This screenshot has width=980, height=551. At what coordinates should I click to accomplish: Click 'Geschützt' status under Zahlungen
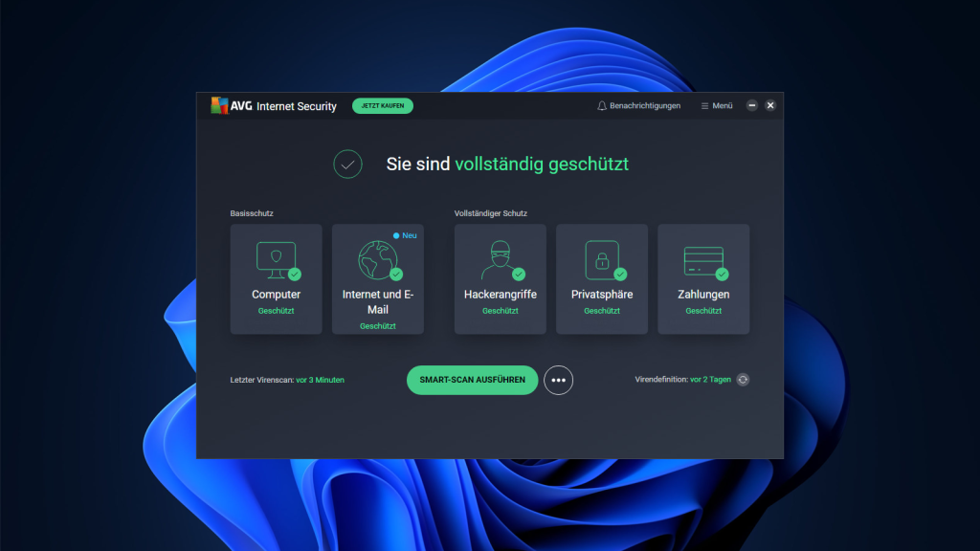[703, 311]
